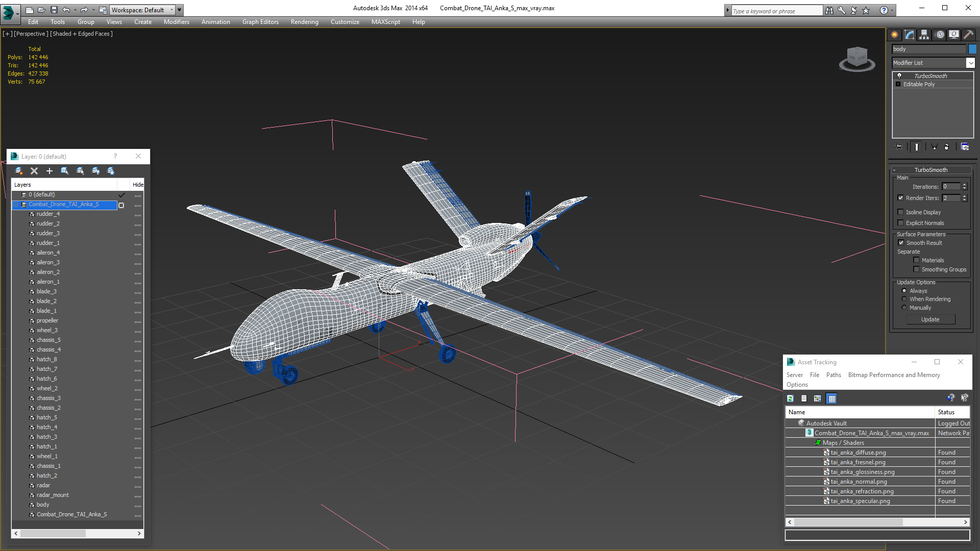Open the redo history dropdown arrow
Image resolution: width=980 pixels, height=551 pixels.
coord(93,10)
